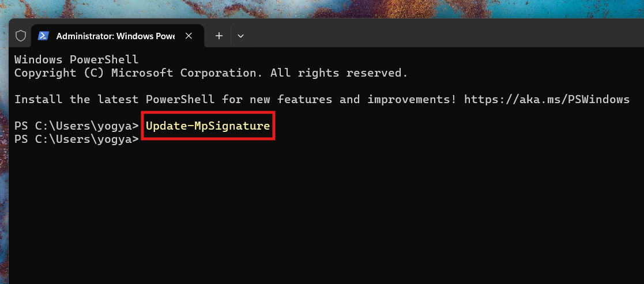Click the last empty PS C:\Users\yogya> prompt line
This screenshot has height=284, width=644.
(77, 139)
